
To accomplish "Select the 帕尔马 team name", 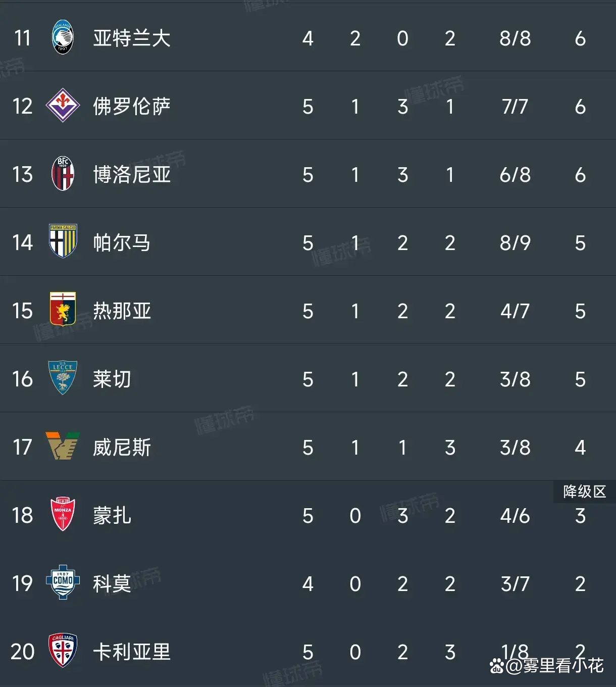I will tap(122, 243).
